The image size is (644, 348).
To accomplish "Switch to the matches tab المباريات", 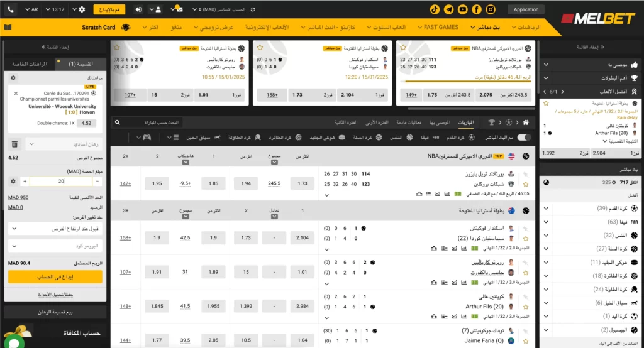I will [x=466, y=122].
